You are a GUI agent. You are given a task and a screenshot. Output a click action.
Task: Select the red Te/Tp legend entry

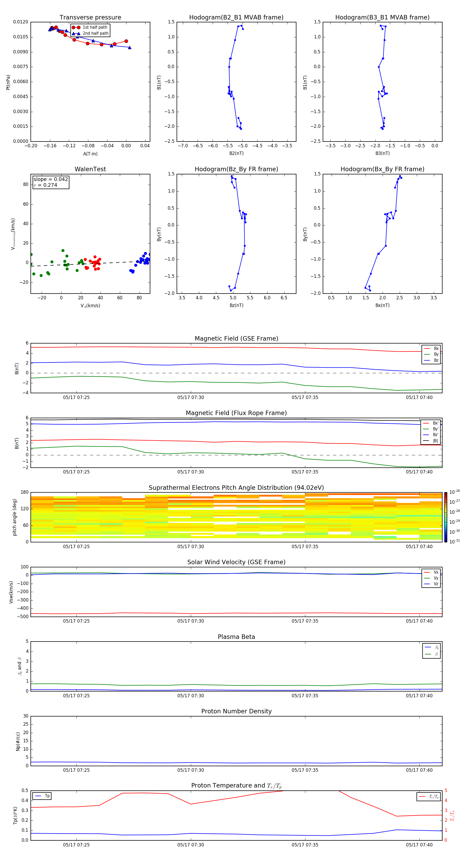point(429,796)
